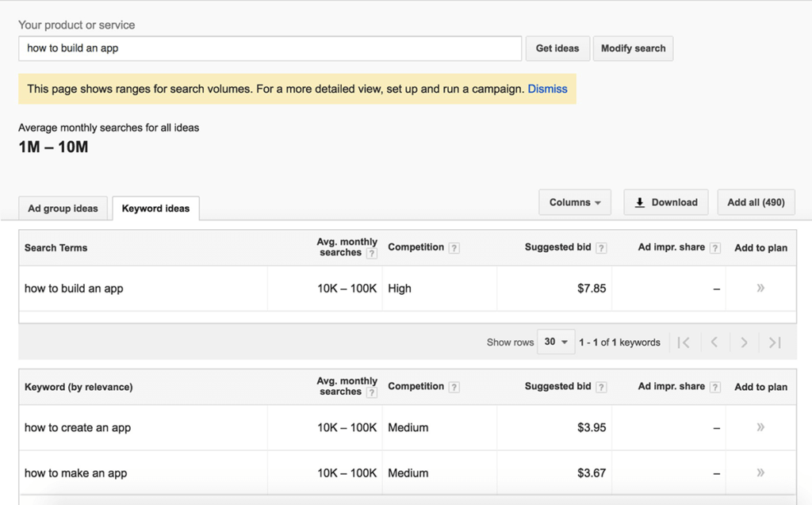This screenshot has width=812, height=505.
Task: Click the $3.67 suggested bid value
Action: [x=592, y=472]
